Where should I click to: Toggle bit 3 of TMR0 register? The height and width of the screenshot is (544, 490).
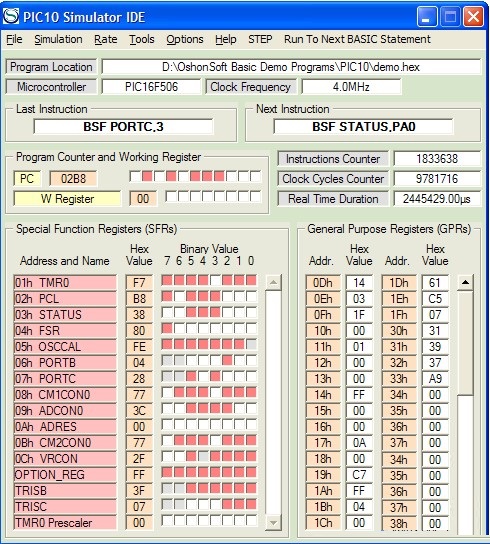coord(215,280)
